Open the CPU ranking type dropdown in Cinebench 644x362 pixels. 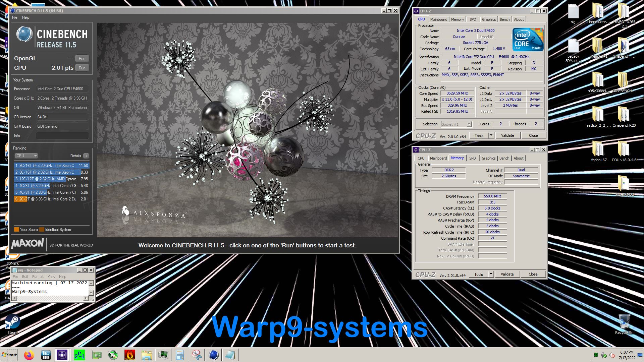point(26,156)
